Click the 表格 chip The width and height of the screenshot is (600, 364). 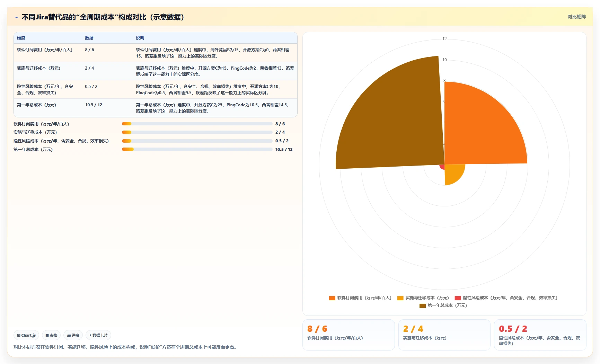click(x=51, y=335)
